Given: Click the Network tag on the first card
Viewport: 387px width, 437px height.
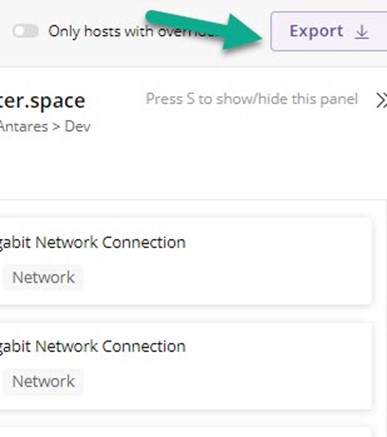Looking at the screenshot, I should coord(43,277).
